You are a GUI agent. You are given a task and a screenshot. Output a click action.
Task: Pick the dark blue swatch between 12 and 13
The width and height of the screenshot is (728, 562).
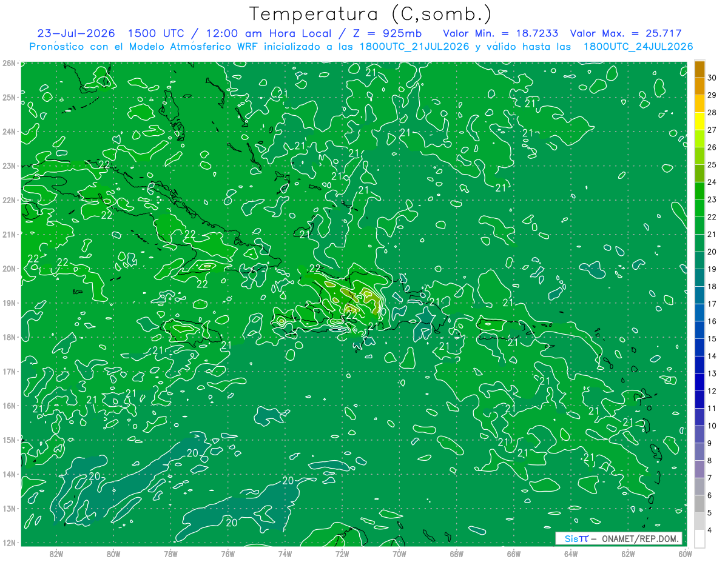tap(699, 382)
